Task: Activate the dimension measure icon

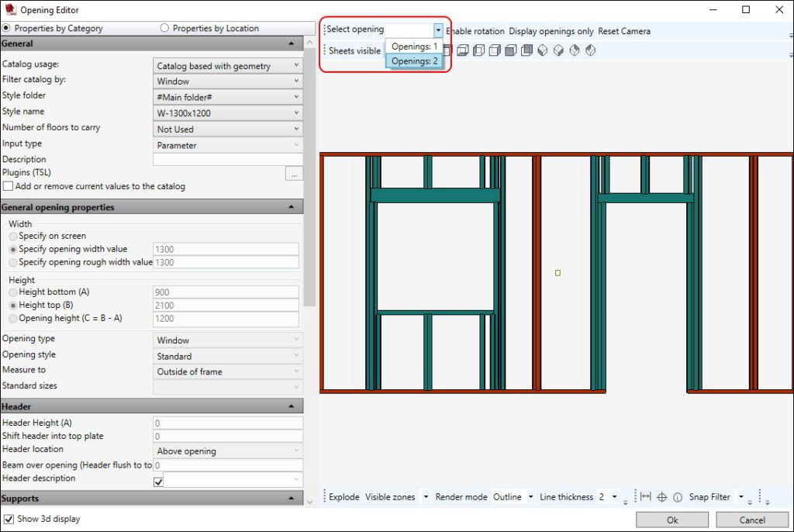Action: [646, 496]
